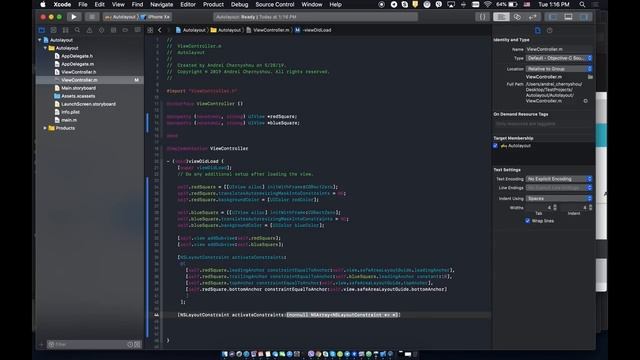Screen dimensions: 640x360
Task: Select Info.plist in the navigator
Action: pos(70,112)
